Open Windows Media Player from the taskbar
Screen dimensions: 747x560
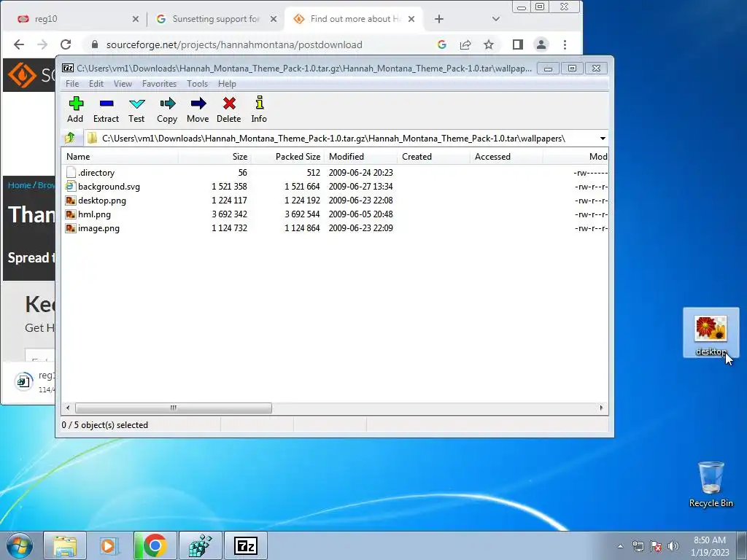tap(109, 545)
